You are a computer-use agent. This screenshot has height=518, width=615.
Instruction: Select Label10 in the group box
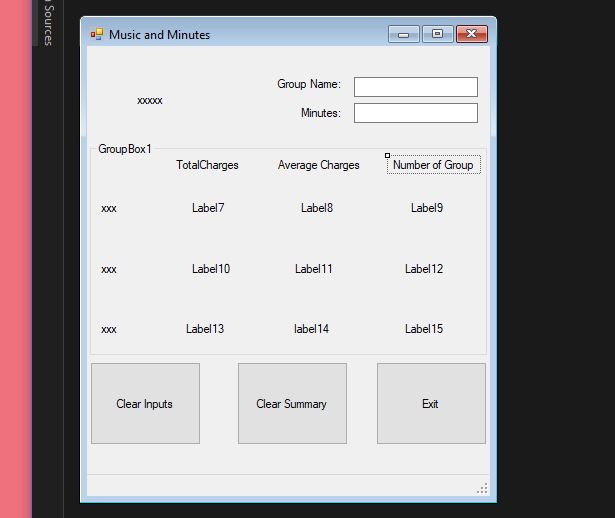211,269
